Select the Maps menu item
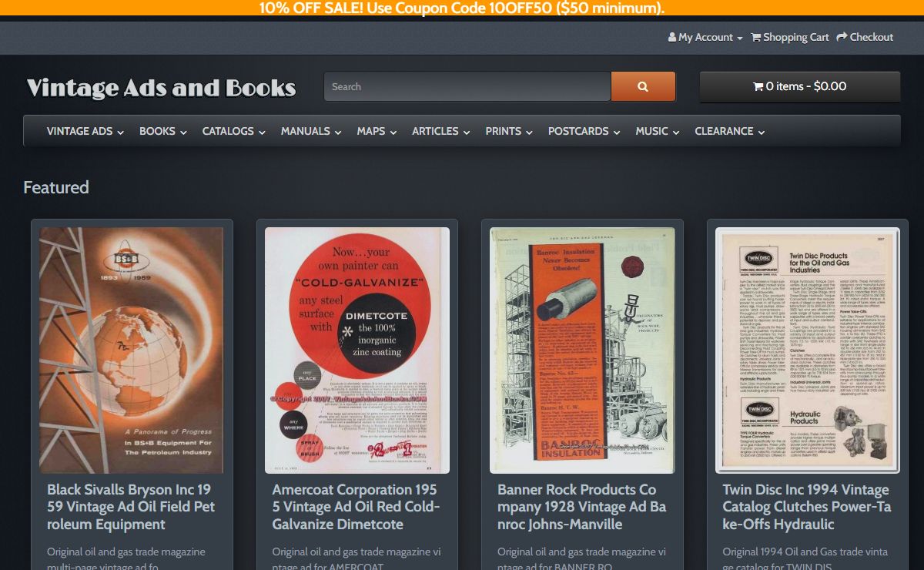924x570 pixels. (x=377, y=131)
